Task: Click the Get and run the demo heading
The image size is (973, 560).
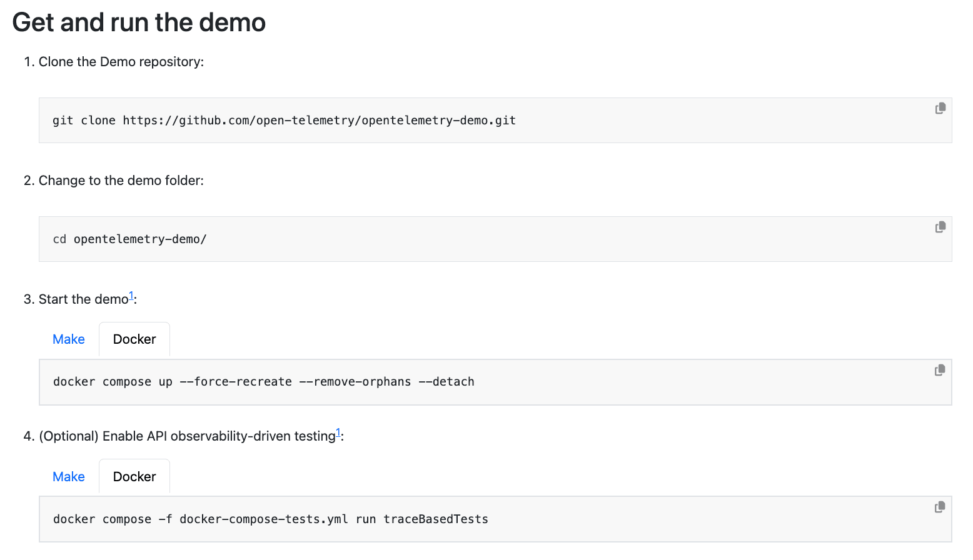Action: 139,22
